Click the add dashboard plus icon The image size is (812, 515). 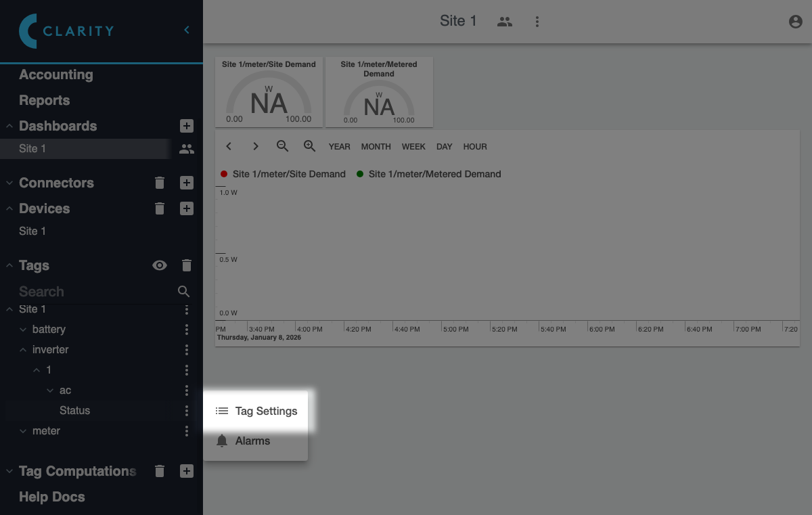(187, 126)
